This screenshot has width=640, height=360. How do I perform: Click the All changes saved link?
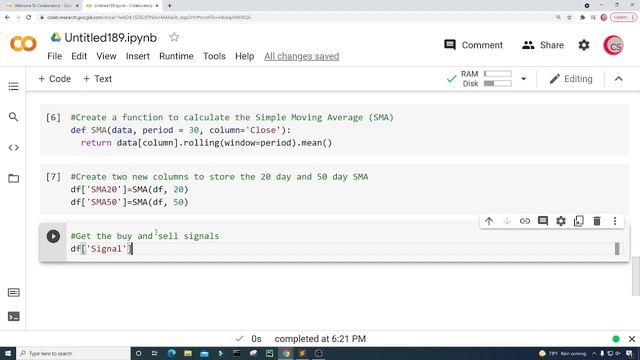click(302, 56)
